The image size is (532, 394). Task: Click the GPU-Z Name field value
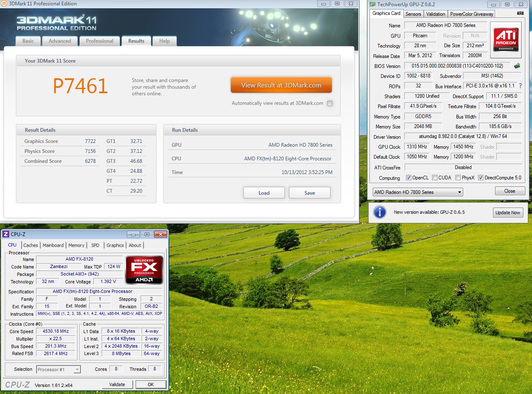click(446, 25)
